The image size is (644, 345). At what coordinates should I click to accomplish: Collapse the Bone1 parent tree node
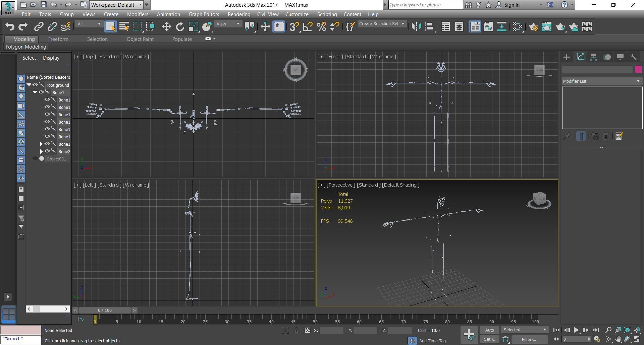click(x=35, y=92)
